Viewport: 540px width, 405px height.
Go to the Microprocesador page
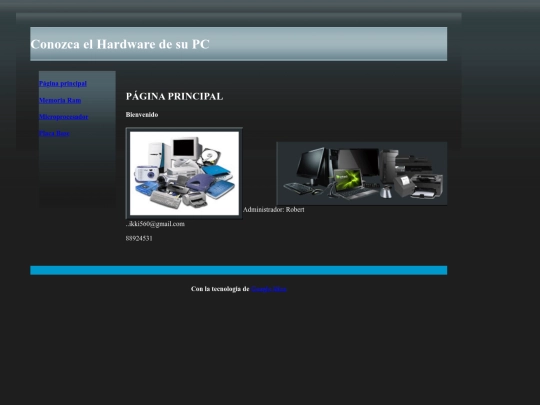point(63,117)
